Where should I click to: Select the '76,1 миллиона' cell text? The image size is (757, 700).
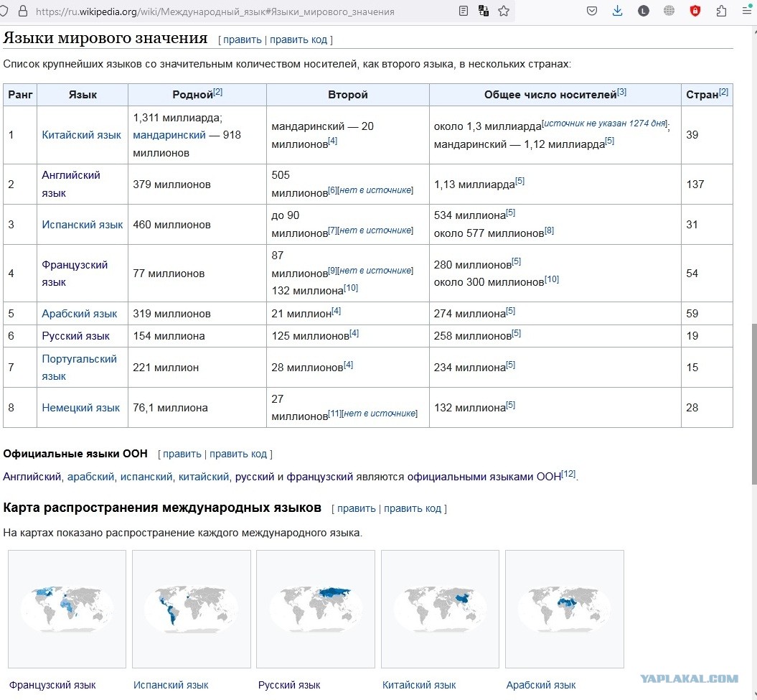[171, 408]
